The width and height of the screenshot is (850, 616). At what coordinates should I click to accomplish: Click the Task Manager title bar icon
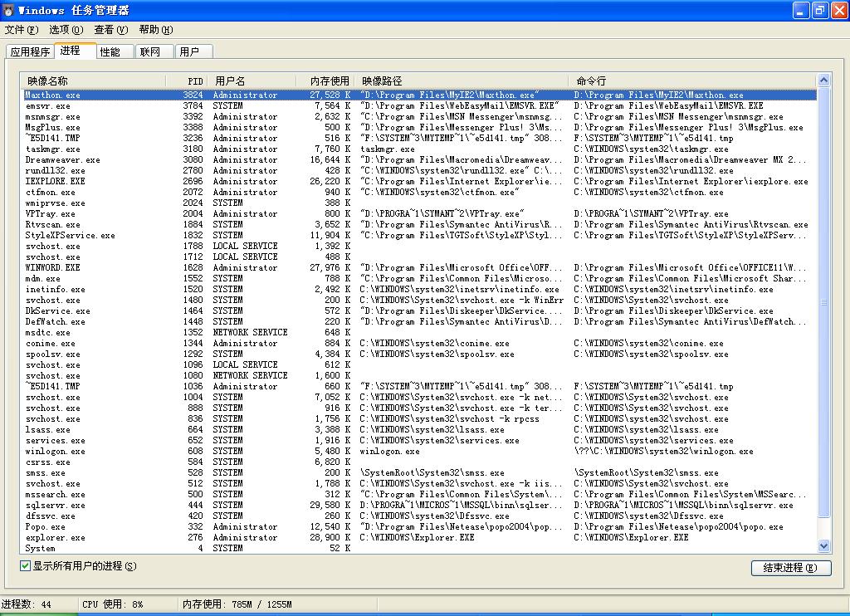(x=8, y=10)
